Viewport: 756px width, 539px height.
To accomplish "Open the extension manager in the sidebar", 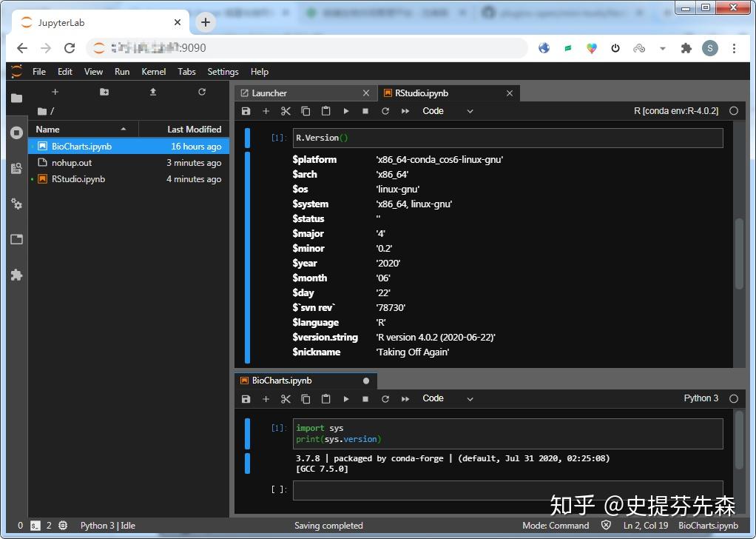I will pyautogui.click(x=16, y=275).
